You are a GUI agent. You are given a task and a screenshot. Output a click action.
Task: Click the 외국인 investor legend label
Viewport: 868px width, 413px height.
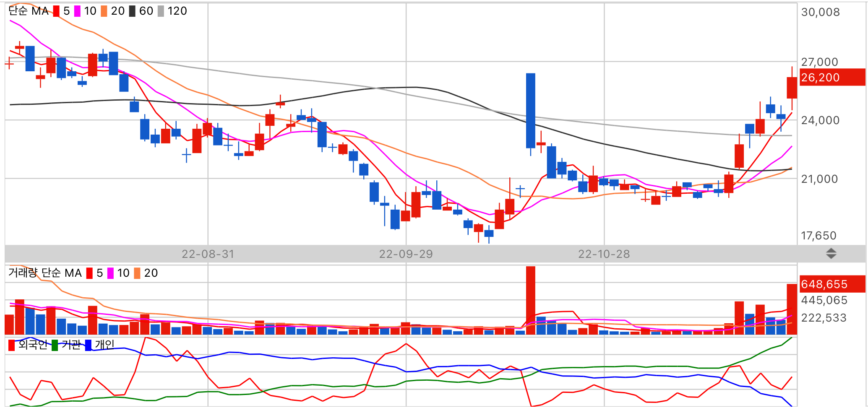click(33, 345)
